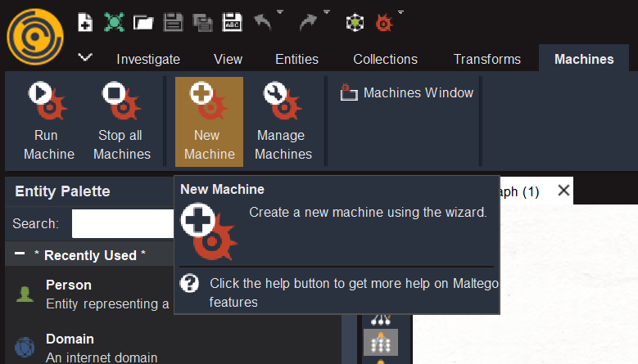Collapse the ribbon using the chevron below the toolbar
Viewport: 638px width, 364px height.
(x=85, y=57)
